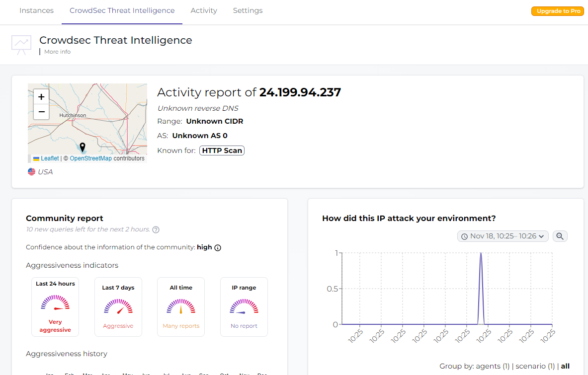Click the magnifier icon beside date range
Viewport: 588px width, 375px height.
click(x=560, y=236)
